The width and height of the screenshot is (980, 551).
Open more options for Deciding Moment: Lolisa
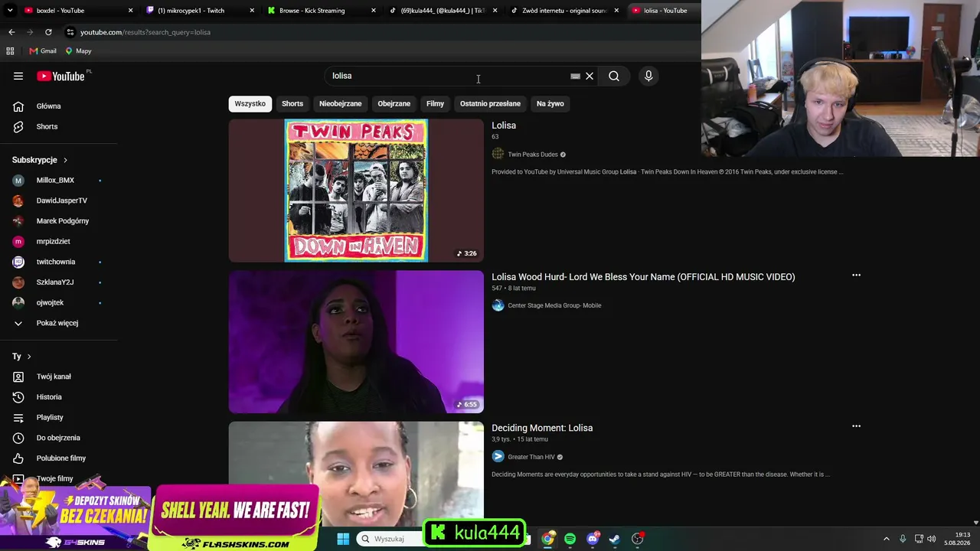[856, 426]
